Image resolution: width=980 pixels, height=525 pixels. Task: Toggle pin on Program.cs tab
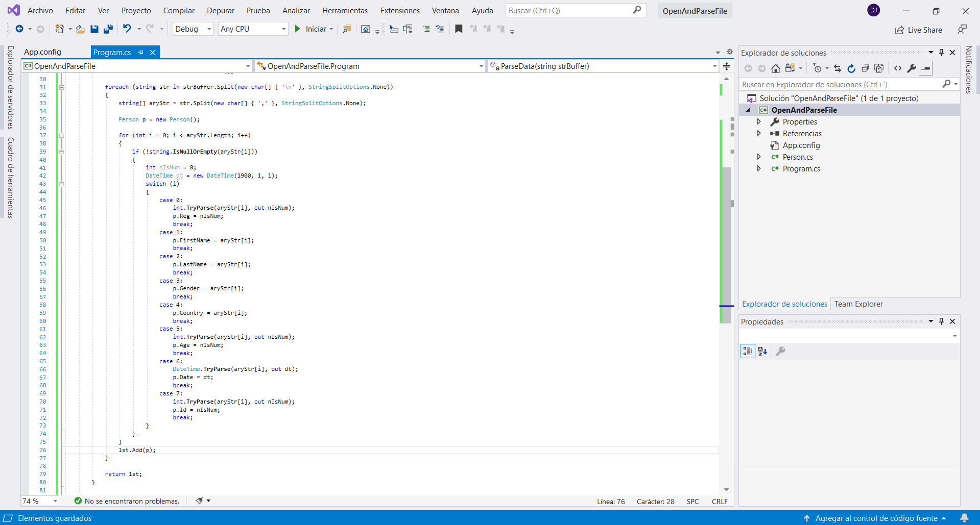click(141, 52)
